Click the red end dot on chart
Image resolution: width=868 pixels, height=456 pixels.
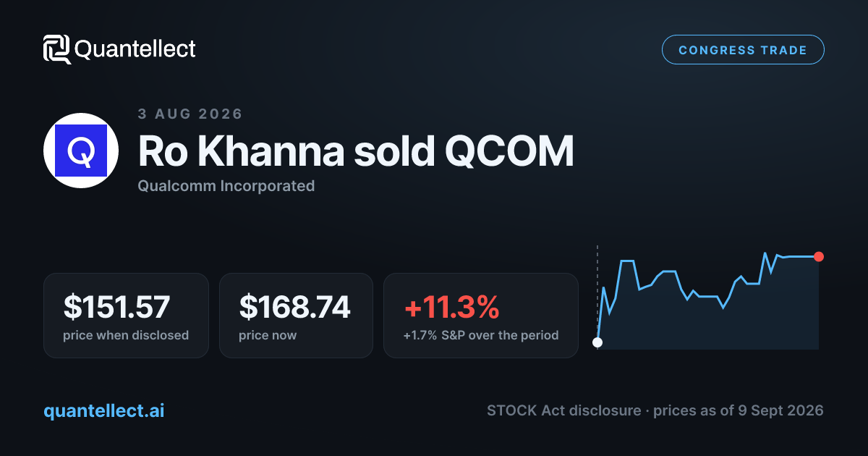819,256
